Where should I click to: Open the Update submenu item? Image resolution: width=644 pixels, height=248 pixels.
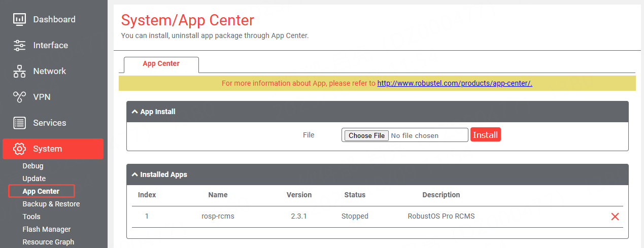(x=34, y=179)
